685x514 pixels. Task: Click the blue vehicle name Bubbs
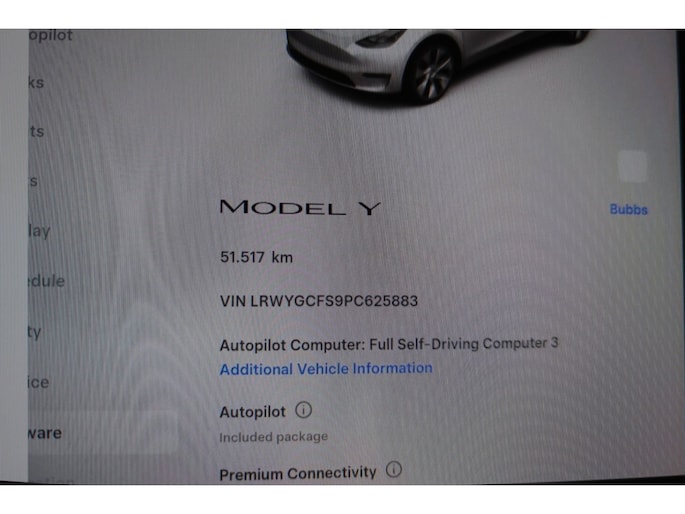[629, 210]
